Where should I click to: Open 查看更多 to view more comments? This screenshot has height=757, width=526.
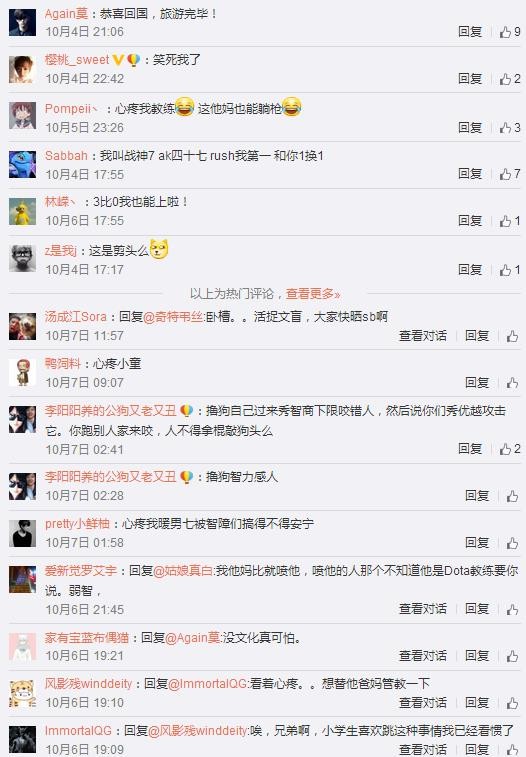tap(313, 294)
